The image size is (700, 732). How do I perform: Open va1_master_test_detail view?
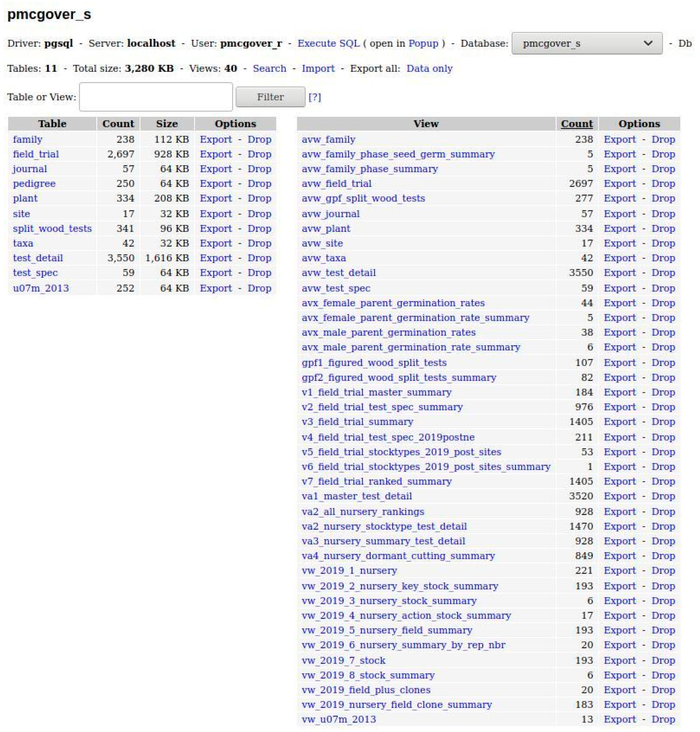coord(357,496)
